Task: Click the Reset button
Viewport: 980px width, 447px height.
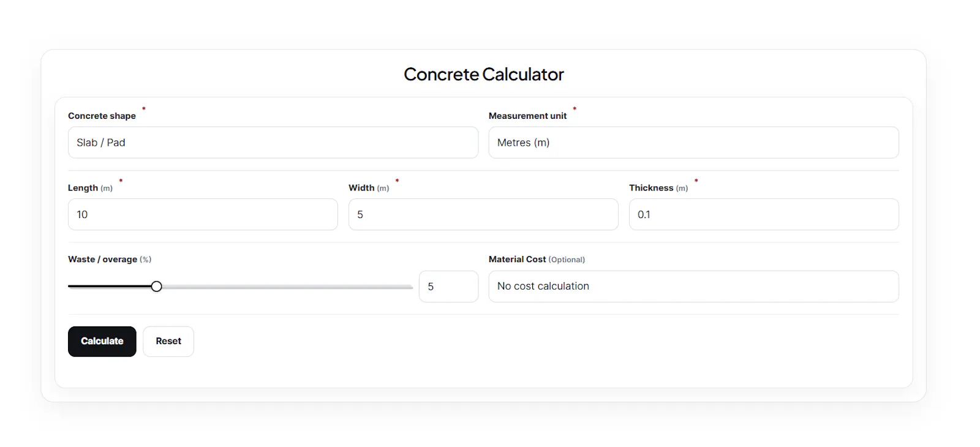Action: (x=168, y=342)
